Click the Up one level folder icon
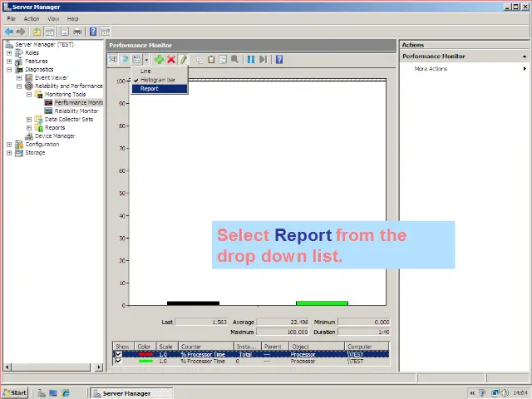The height and width of the screenshot is (399, 532). point(37,32)
